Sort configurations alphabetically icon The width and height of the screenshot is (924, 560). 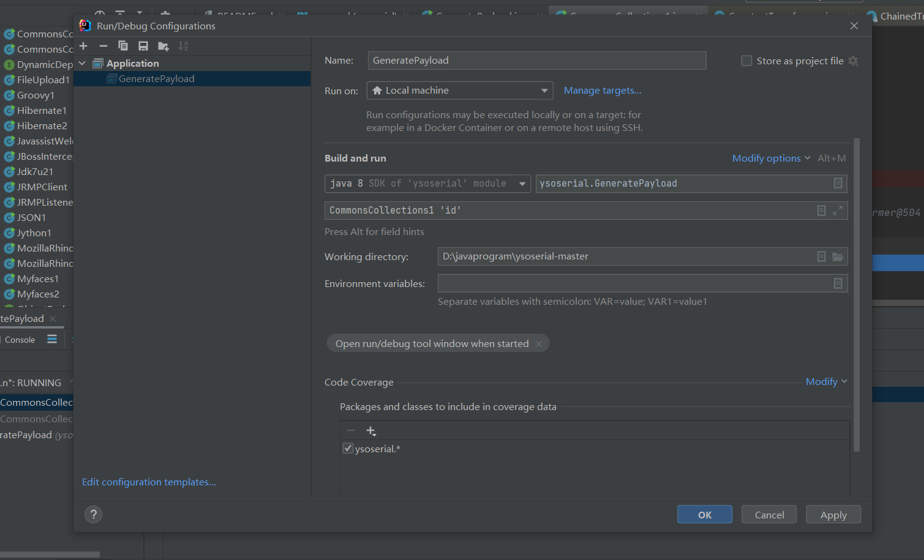pyautogui.click(x=183, y=46)
